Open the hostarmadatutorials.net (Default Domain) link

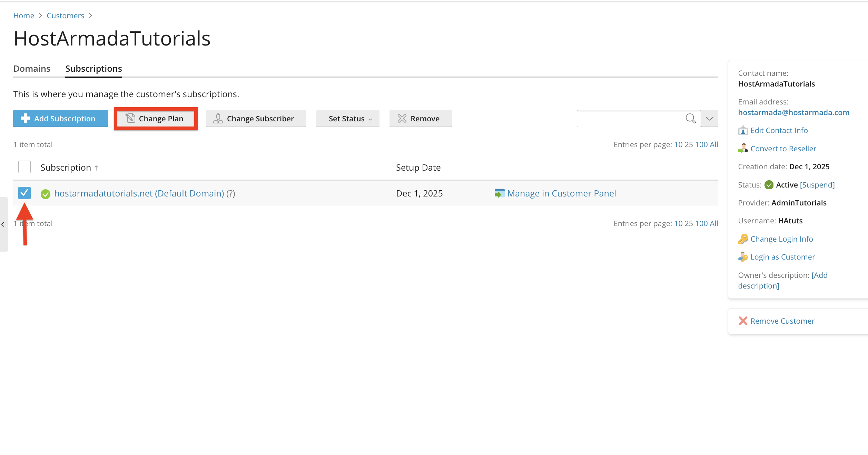[x=139, y=193]
